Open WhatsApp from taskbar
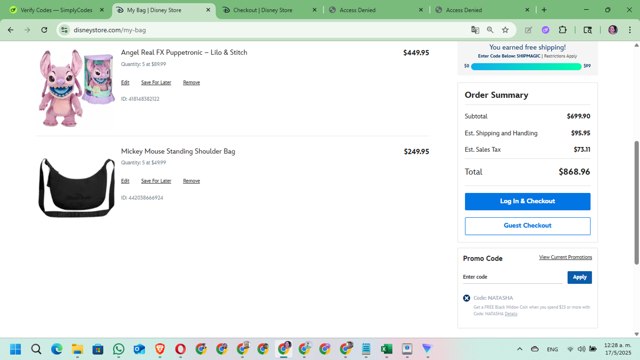The image size is (640, 360). 119,349
